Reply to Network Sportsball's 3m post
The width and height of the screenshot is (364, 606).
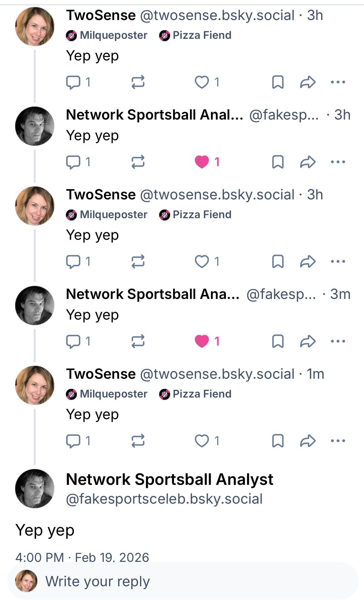73,341
